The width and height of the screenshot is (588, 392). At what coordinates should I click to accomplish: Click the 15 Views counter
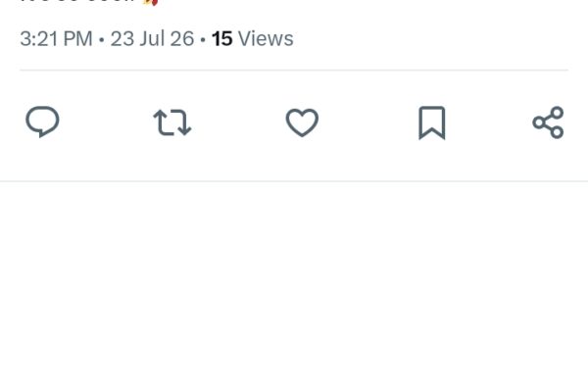click(x=253, y=38)
